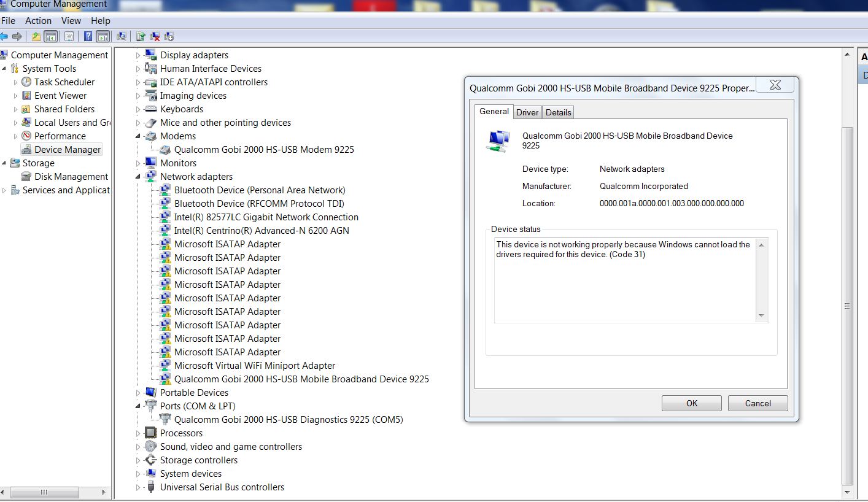
Task: Open the View menu
Action: pos(71,20)
